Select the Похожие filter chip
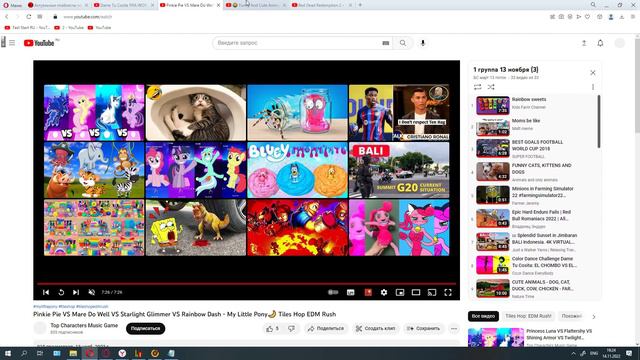 [x=571, y=316]
